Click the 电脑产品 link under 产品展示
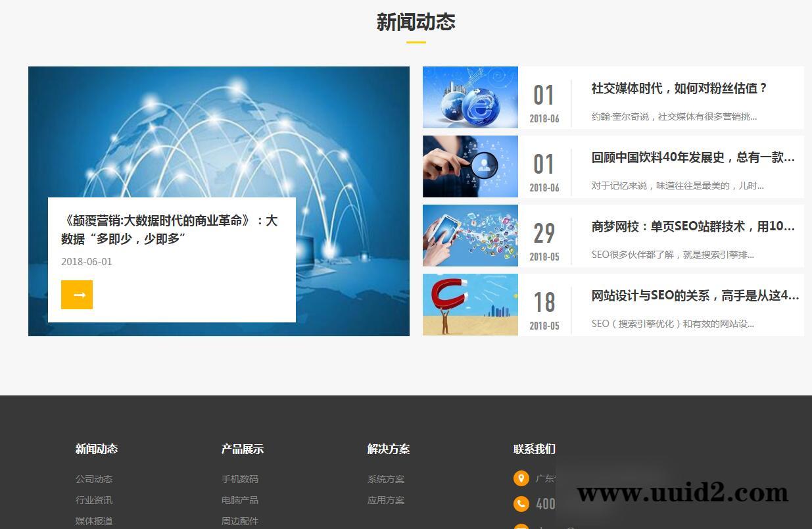812x529 pixels. pyautogui.click(x=239, y=499)
